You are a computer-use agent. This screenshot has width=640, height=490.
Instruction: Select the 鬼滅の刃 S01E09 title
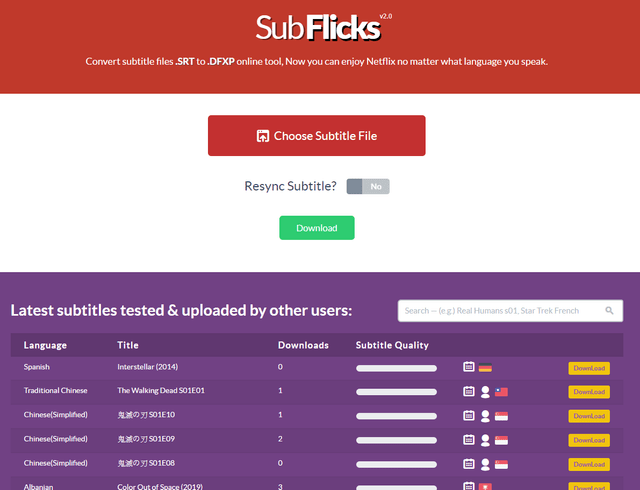pos(146,439)
